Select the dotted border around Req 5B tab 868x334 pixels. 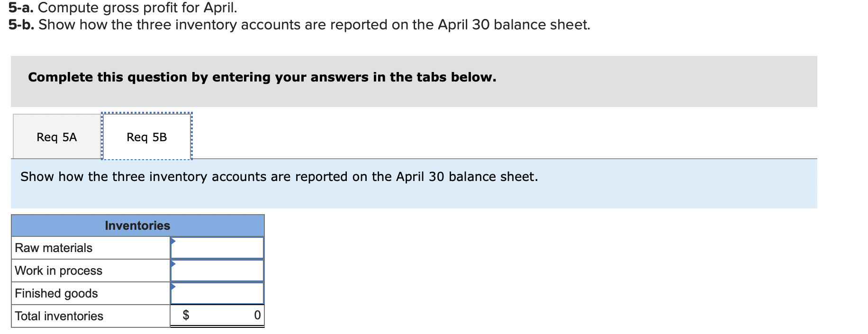[146, 114]
